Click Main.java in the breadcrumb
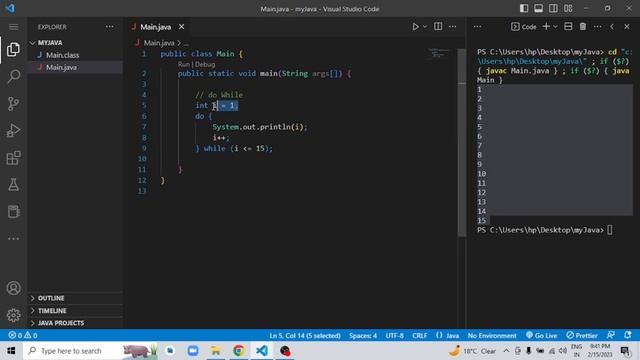Screen dimensions: 640x360 pos(159,43)
